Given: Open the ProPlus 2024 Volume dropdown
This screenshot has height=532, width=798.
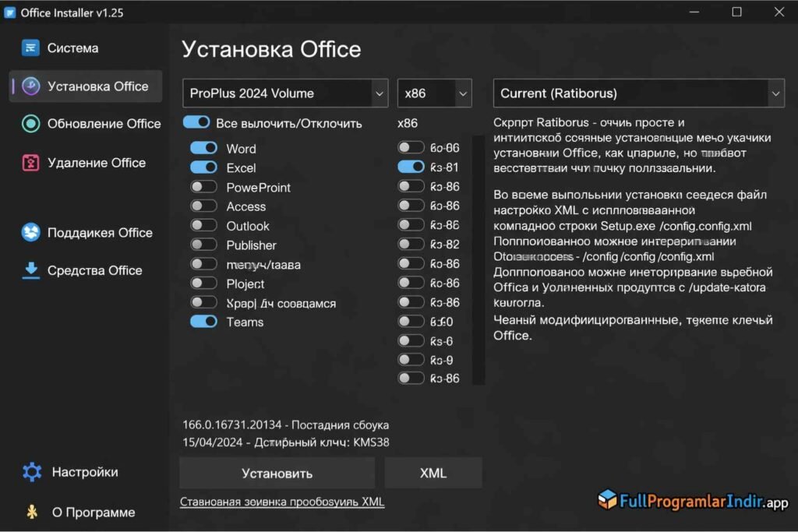Looking at the screenshot, I should [x=284, y=93].
